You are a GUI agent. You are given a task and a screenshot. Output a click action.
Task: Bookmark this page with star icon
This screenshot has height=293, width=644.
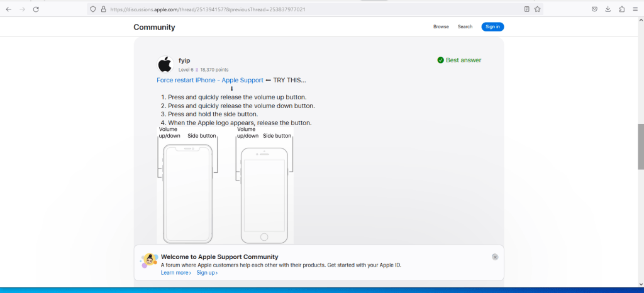[538, 9]
